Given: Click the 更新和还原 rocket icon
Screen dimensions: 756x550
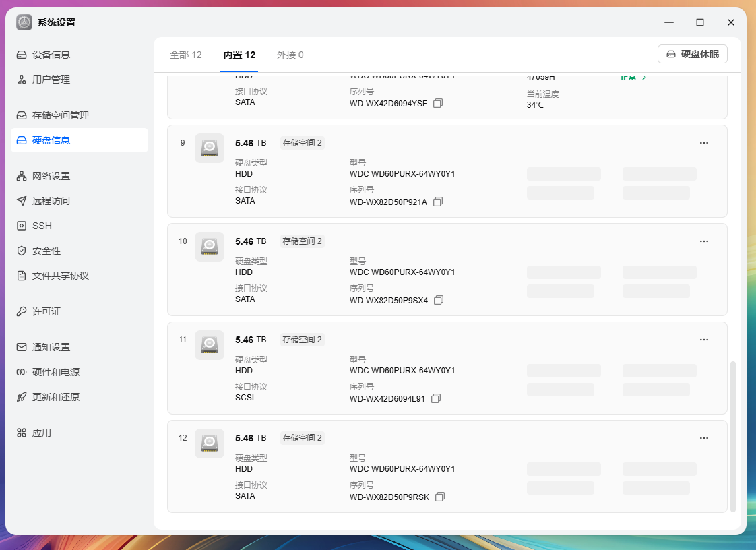Looking at the screenshot, I should [x=21, y=397].
